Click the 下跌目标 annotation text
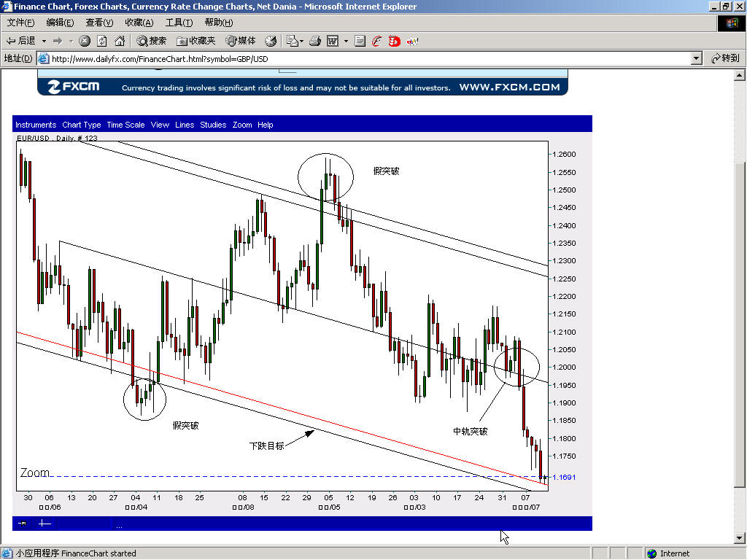The height and width of the screenshot is (560, 747). (x=267, y=446)
